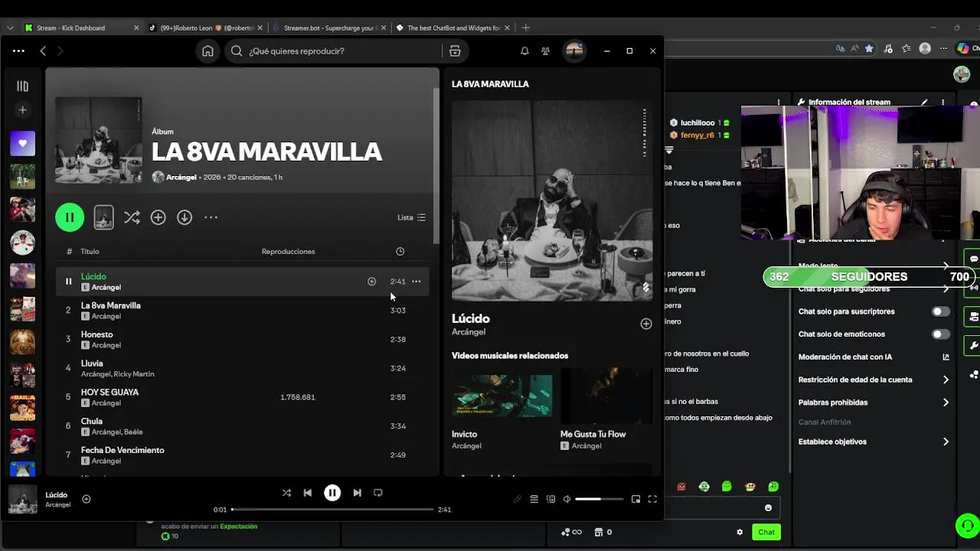This screenshot has width=980, height=551.
Task: Open the album preview thumbnail button
Action: pos(103,217)
